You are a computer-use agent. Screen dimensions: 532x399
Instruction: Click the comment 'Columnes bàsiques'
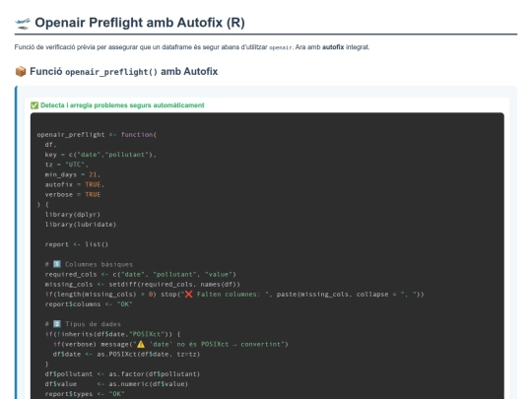pos(99,264)
